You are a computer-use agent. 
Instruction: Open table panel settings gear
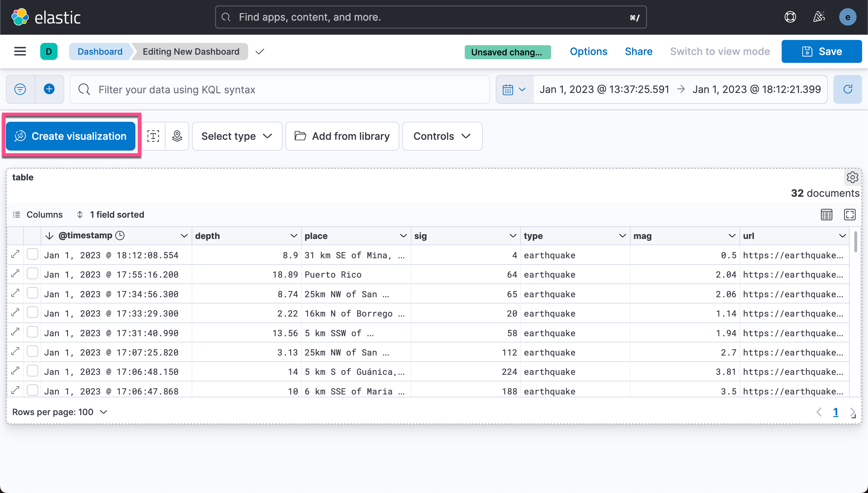(x=852, y=177)
